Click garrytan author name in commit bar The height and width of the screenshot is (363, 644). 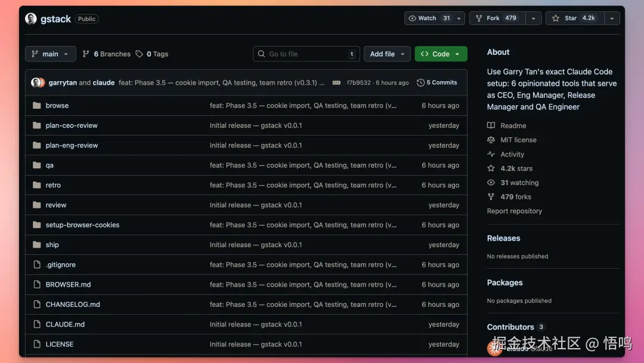(x=63, y=82)
